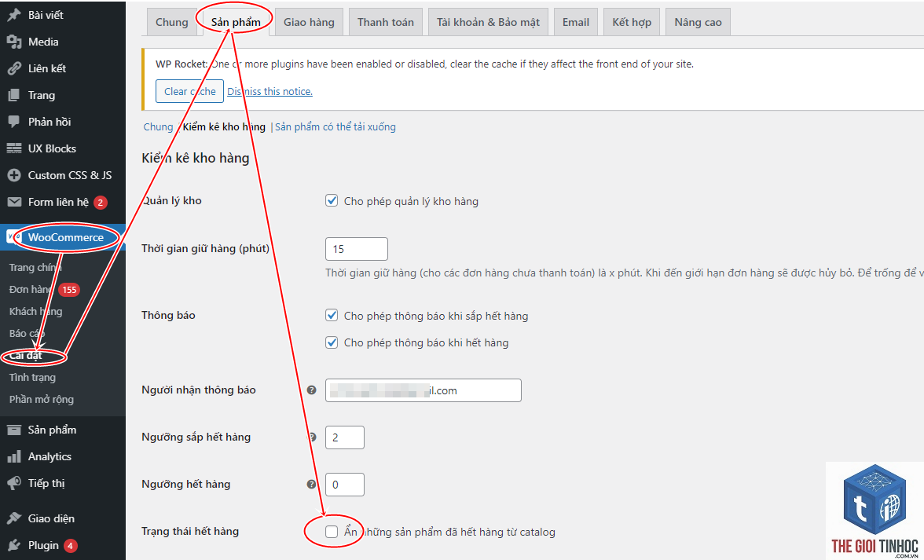924x560 pixels.
Task: Open Custom CSS & JS plus icon
Action: pos(14,175)
